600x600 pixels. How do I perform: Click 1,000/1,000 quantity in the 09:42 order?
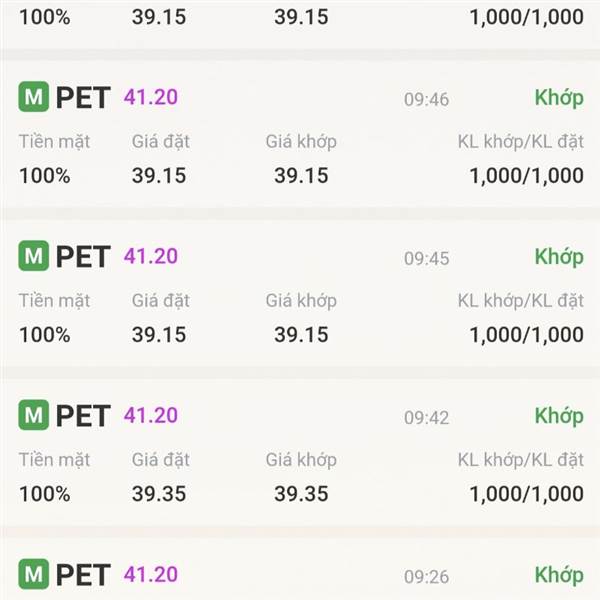(526, 494)
